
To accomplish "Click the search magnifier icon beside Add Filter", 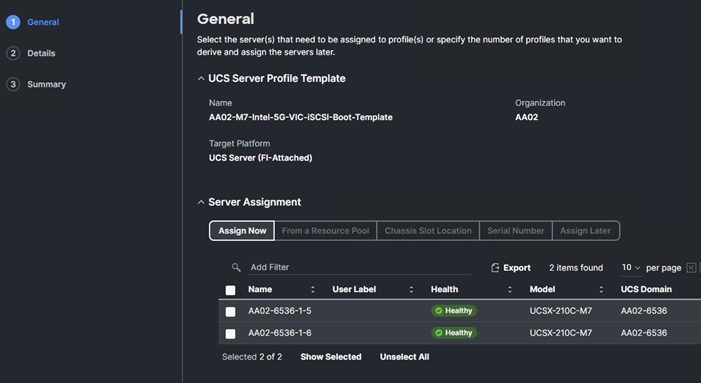I will [236, 267].
